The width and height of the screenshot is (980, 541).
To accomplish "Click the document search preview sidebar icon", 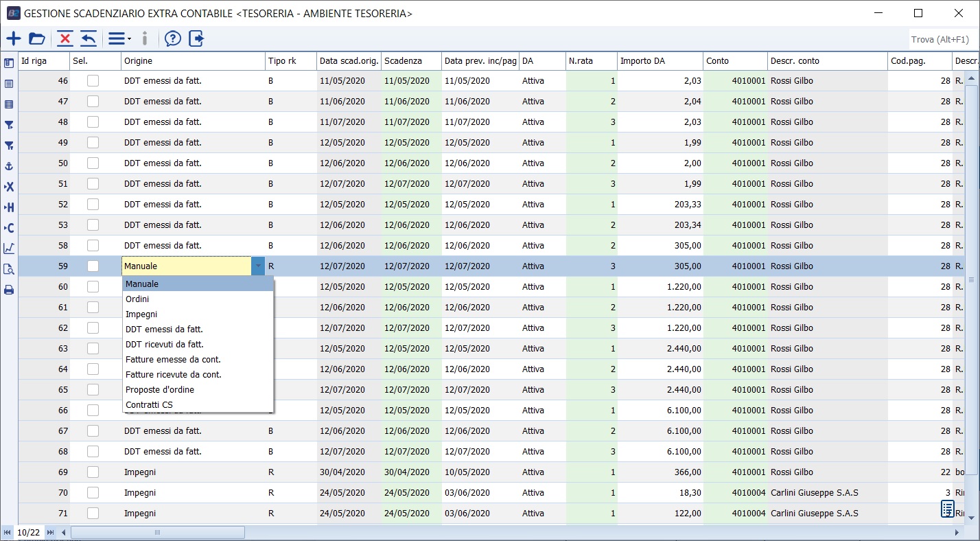I will pyautogui.click(x=9, y=269).
